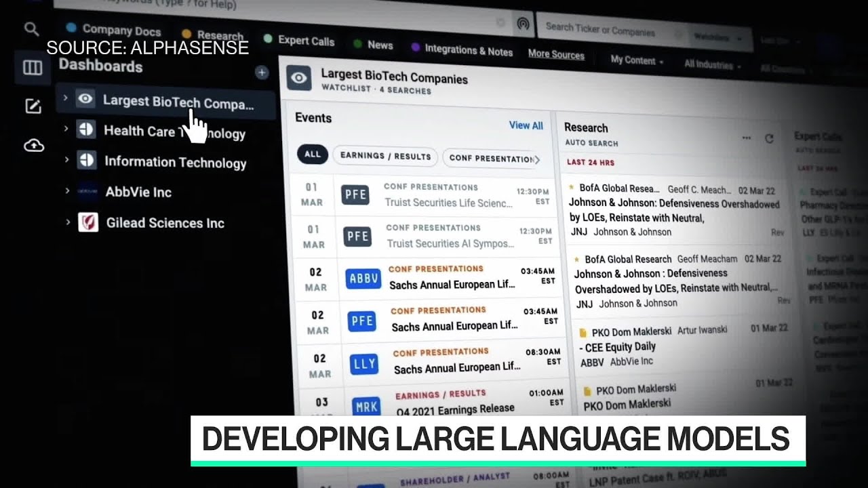The width and height of the screenshot is (868, 488).
Task: Select the Dashboards columns icon in sidebar
Action: (x=31, y=67)
